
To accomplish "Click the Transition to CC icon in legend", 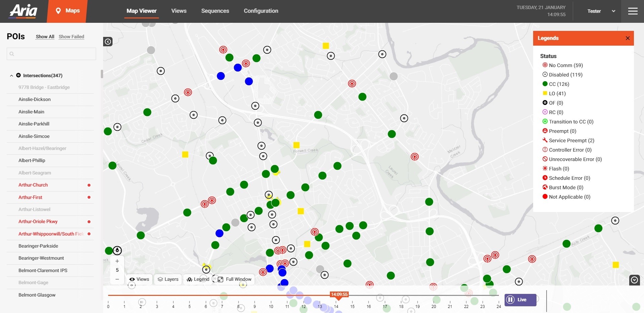I will [x=545, y=121].
